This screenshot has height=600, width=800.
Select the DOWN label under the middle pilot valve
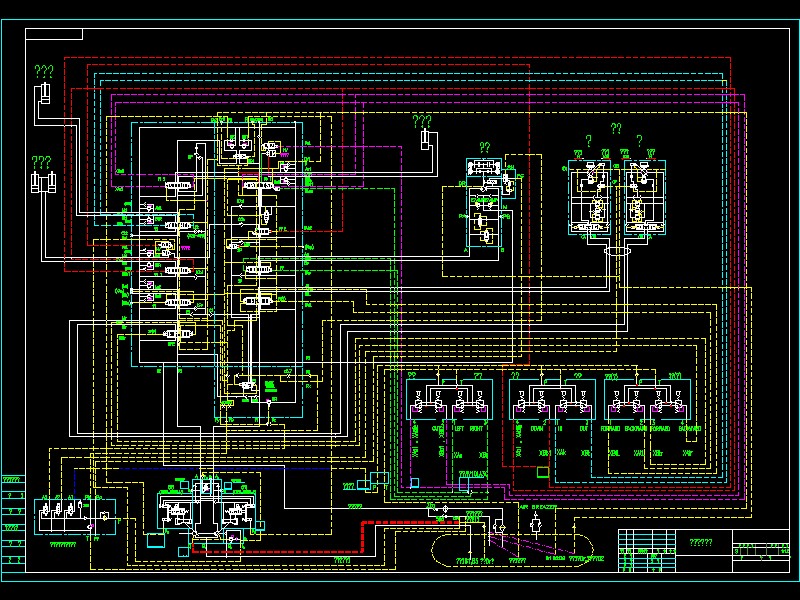(x=537, y=429)
